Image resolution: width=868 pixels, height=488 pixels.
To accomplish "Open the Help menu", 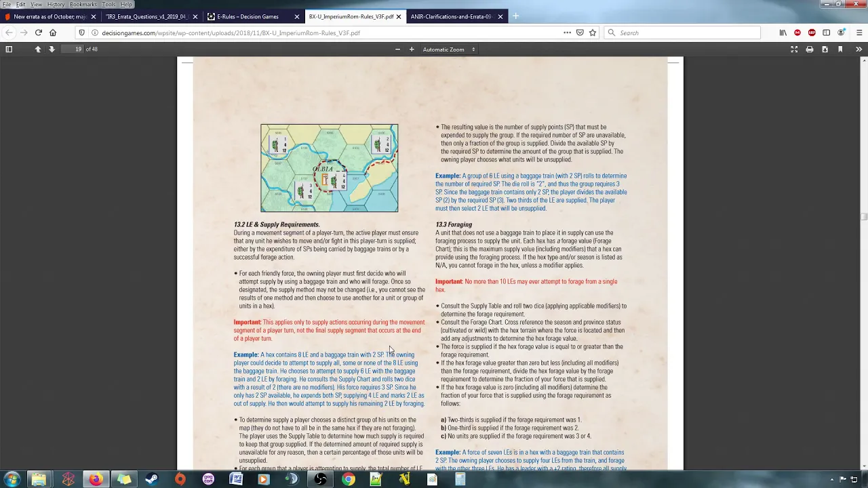I will click(x=126, y=4).
